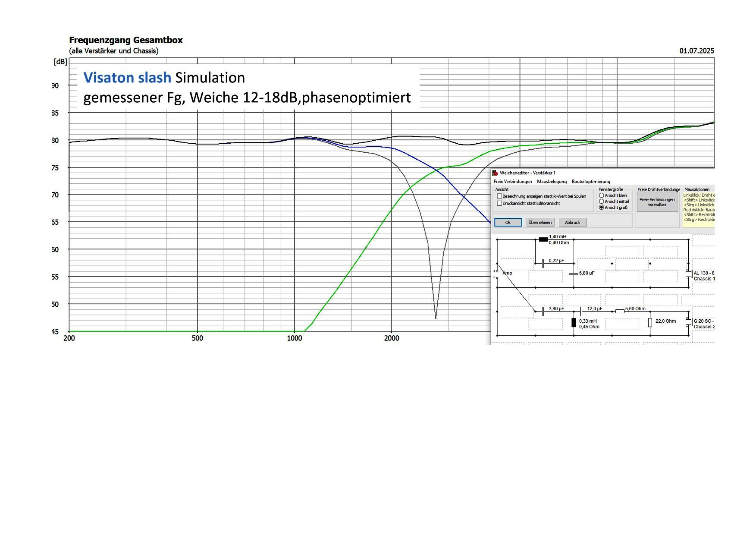This screenshot has width=756, height=535.
Task: Click the 0,40 Ohm value label
Action: click(x=559, y=242)
